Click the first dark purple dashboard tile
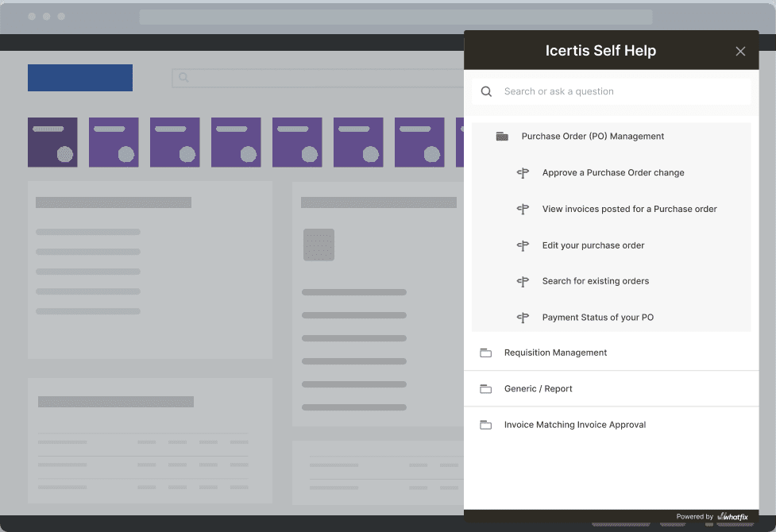This screenshot has height=532, width=776. click(x=52, y=142)
